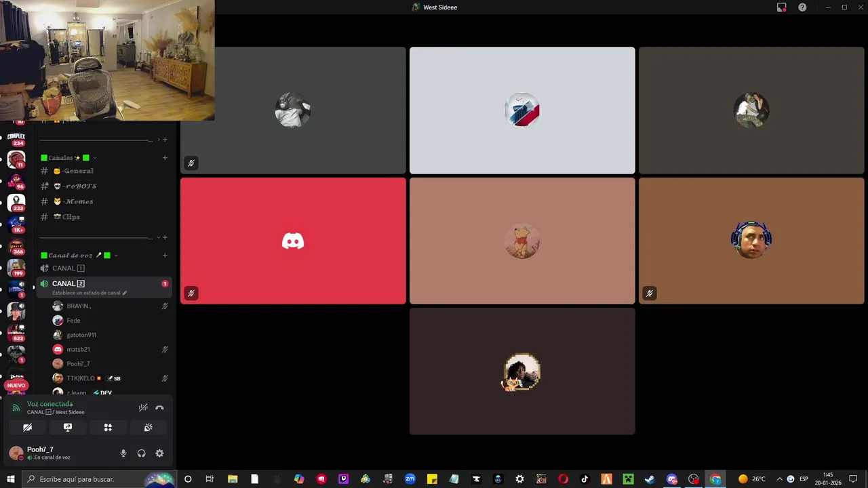This screenshot has height=488, width=868.
Task: Toggle noise suppression icon beside Voz conectada
Action: [x=143, y=408]
